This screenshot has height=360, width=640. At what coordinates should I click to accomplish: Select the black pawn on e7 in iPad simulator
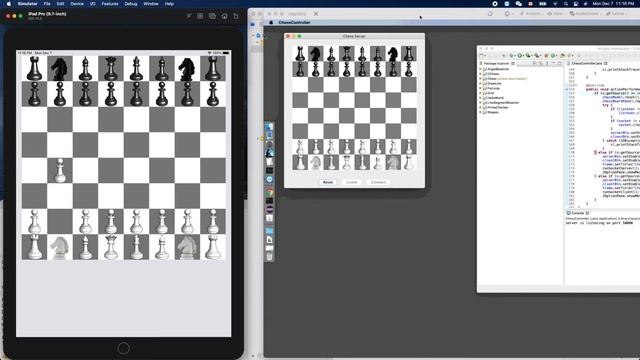point(136,94)
